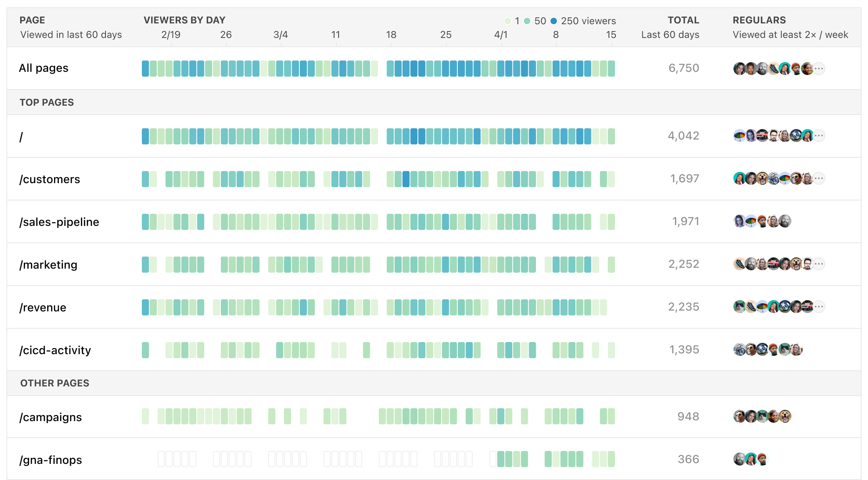Click the beanie avatar in /gna-finops regulars
The width and height of the screenshot is (868, 480).
pos(763,459)
